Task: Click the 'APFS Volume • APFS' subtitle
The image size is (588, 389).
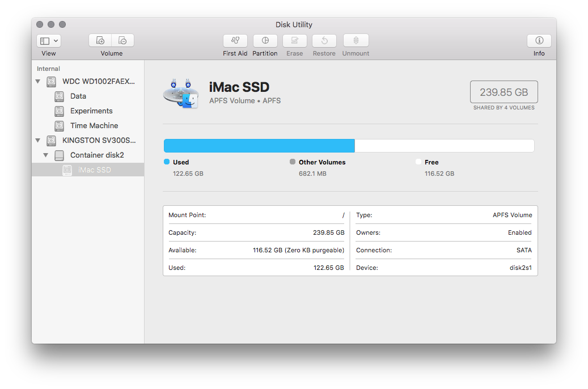Action: [x=245, y=100]
